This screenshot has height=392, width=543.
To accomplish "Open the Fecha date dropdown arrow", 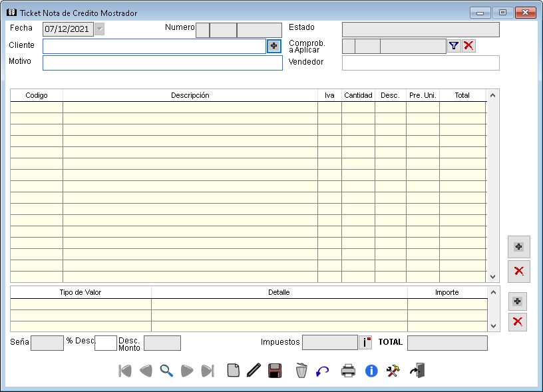I will (x=99, y=29).
